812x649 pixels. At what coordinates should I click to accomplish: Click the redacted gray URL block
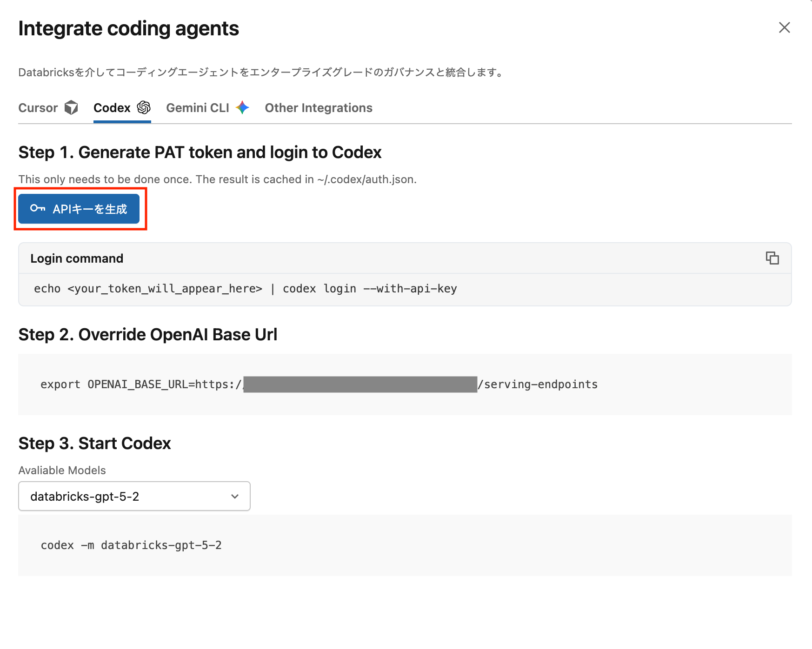(360, 384)
